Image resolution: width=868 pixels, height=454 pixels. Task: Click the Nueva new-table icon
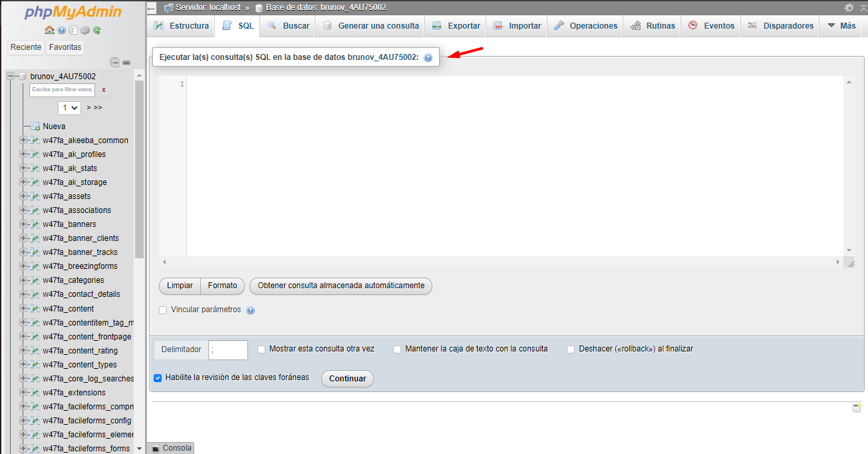pos(35,126)
